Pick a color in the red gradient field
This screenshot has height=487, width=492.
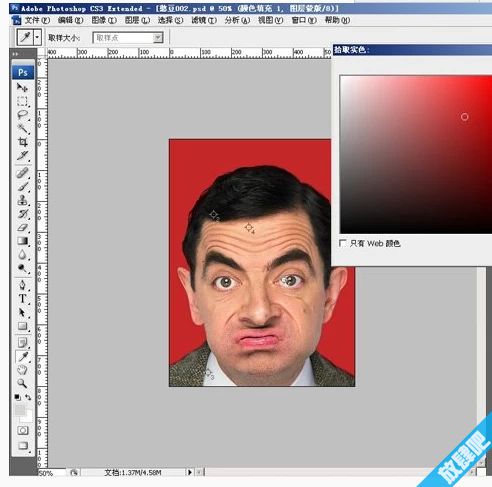tap(416, 154)
